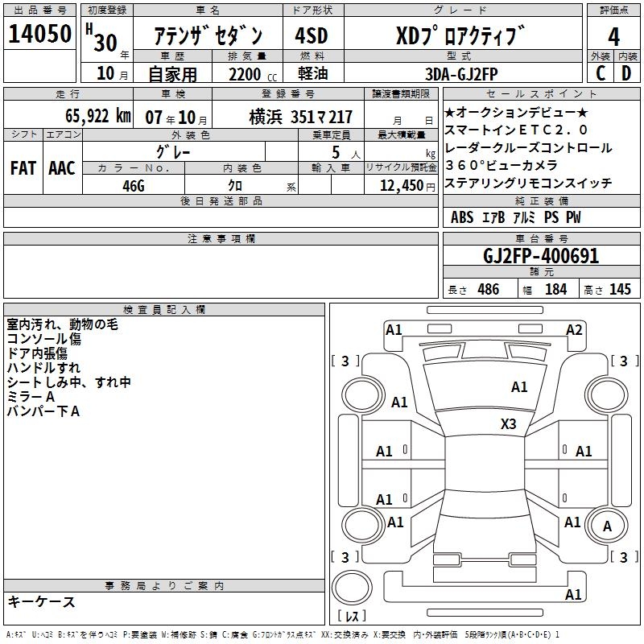Click the car name アテンザセダン
Screen dimensions: 644x644
(208, 35)
